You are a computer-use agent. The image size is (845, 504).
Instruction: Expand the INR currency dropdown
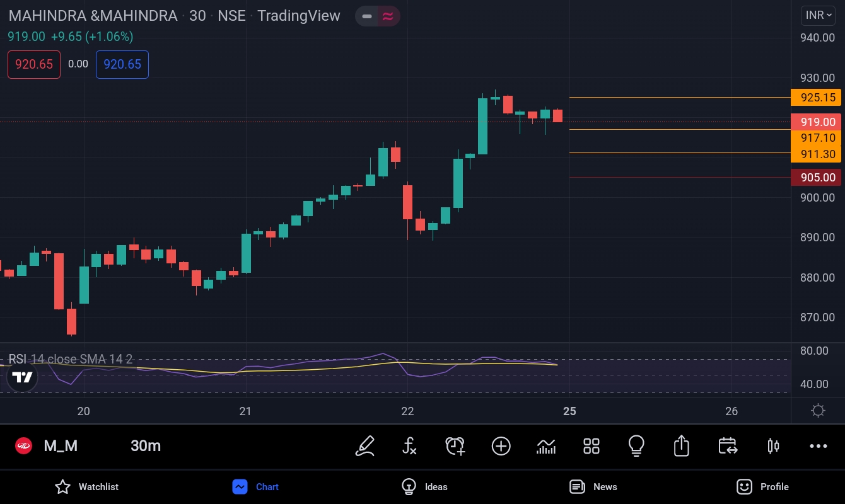[819, 15]
